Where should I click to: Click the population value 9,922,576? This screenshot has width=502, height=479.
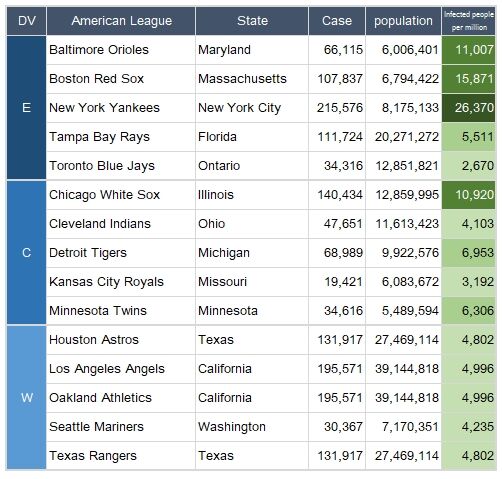tap(403, 253)
